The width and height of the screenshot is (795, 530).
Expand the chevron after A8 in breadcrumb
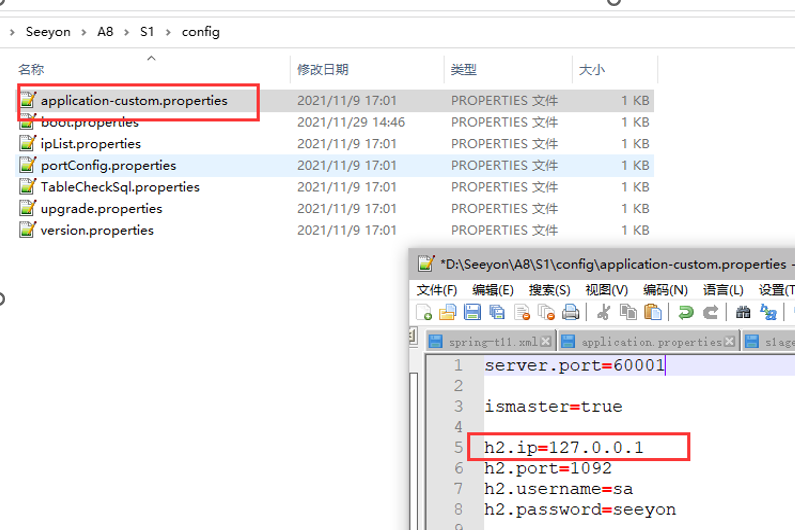(127, 32)
